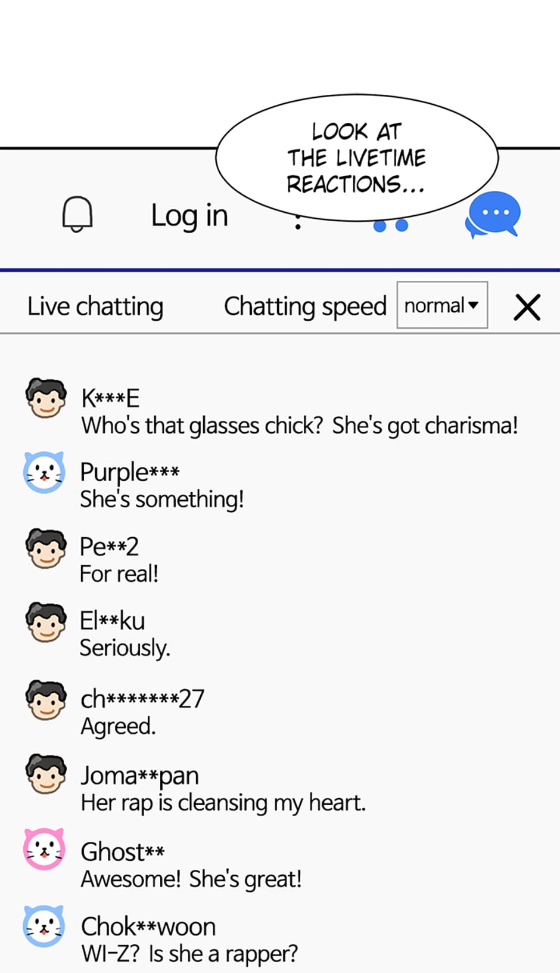Click the Chatting speed label
Image resolution: width=560 pixels, height=973 pixels.
point(306,306)
